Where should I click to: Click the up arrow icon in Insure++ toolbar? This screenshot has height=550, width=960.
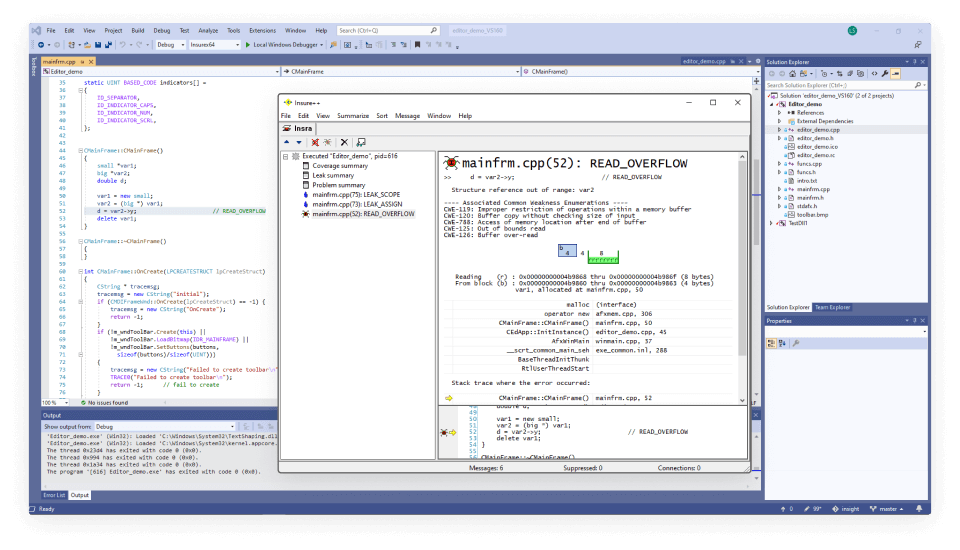coord(287,142)
